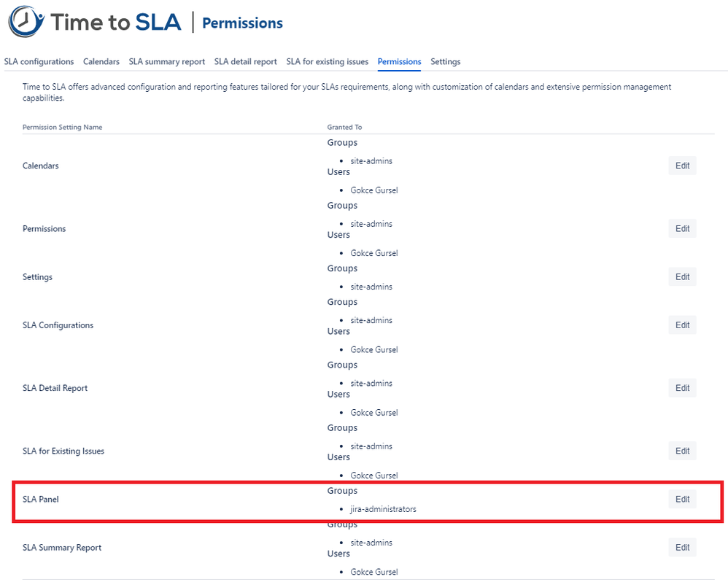Edit the SLA Configurations permission
The width and height of the screenshot is (728, 582).
(681, 325)
